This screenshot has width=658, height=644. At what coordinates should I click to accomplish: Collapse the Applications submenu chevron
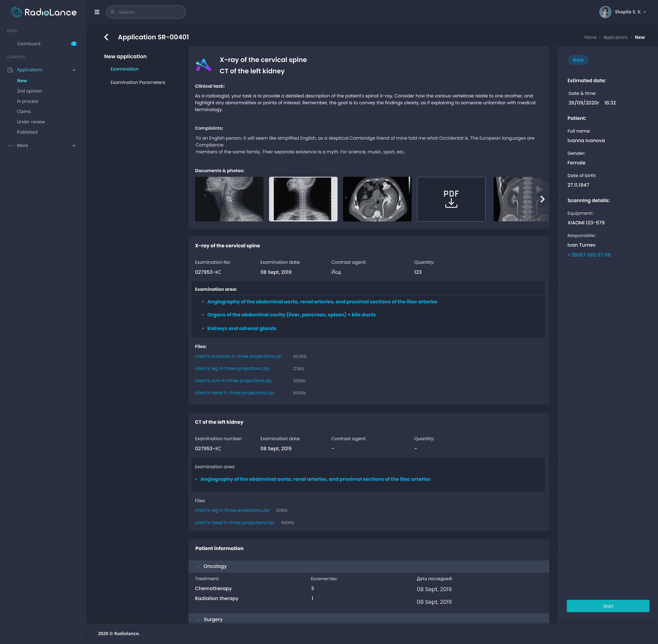pos(74,70)
